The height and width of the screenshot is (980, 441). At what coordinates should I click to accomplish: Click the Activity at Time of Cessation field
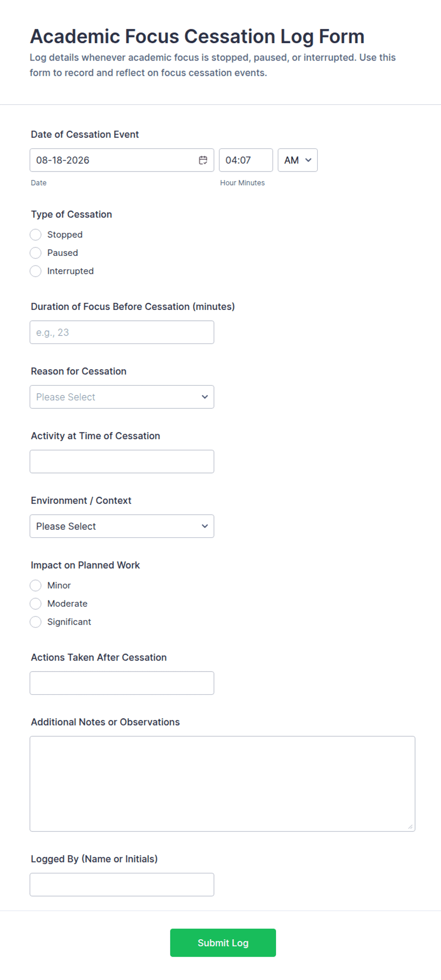point(122,462)
